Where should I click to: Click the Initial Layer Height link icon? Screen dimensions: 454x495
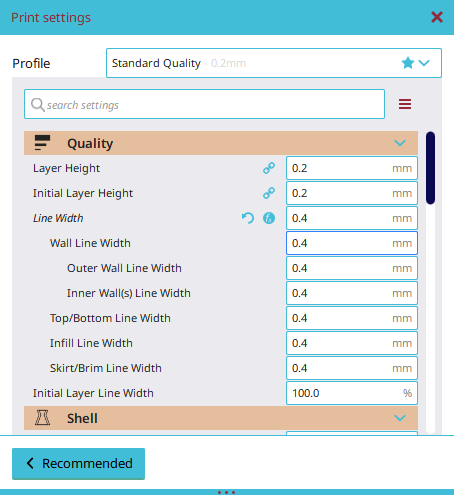tap(269, 193)
